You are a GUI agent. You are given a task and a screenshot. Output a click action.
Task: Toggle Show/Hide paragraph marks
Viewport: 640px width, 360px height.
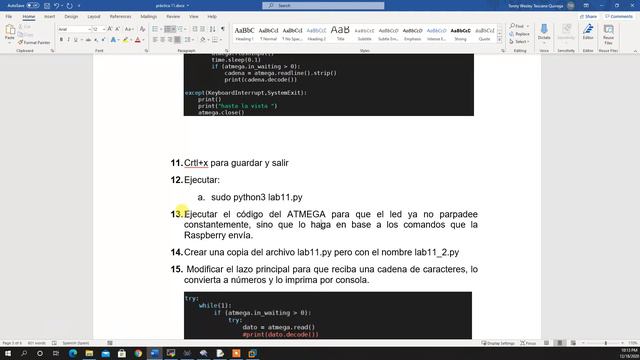click(223, 29)
